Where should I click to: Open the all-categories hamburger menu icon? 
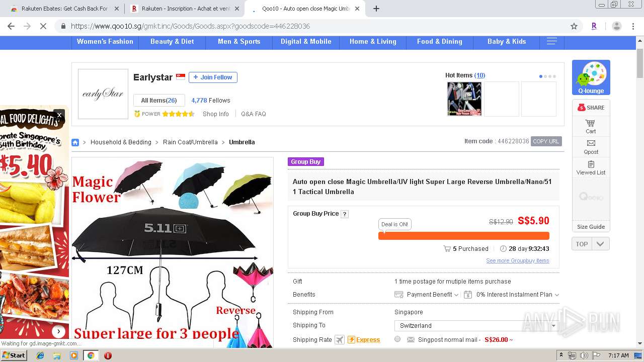(551, 41)
